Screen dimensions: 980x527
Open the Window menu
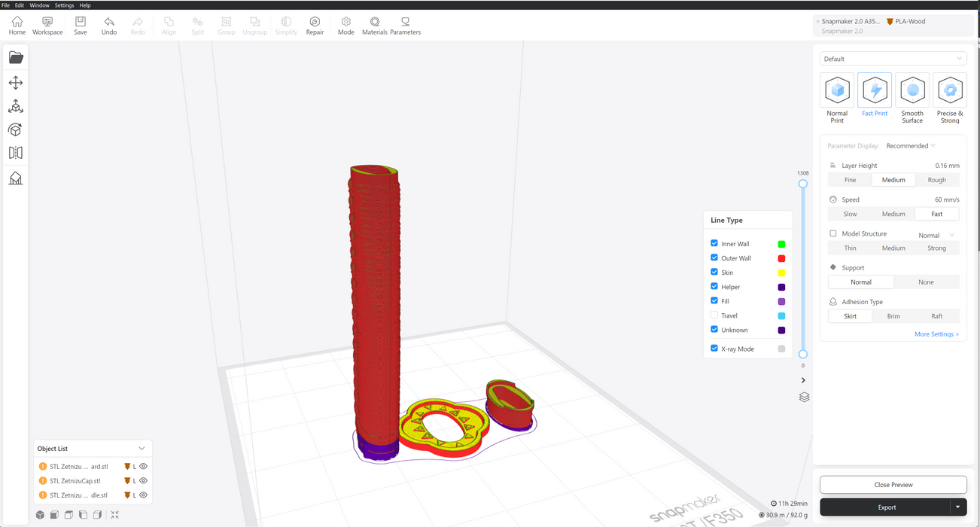pos(39,5)
